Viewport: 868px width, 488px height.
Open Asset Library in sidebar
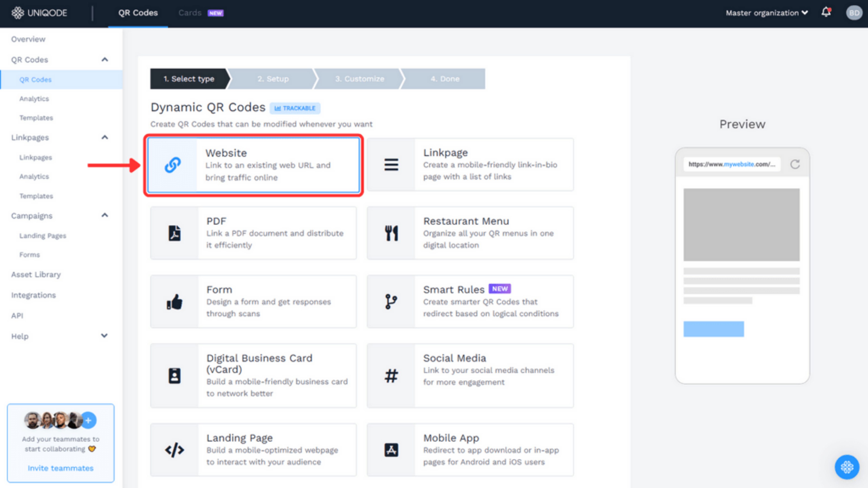pos(36,274)
